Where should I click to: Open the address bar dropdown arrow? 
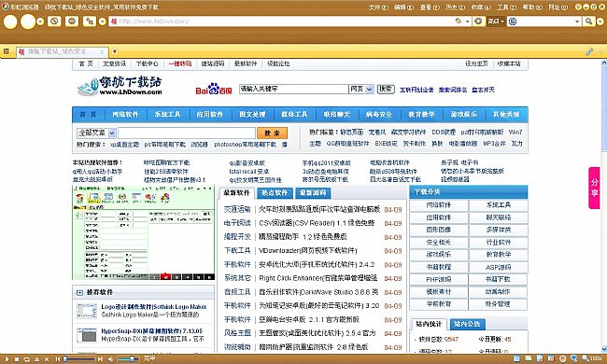(467, 21)
